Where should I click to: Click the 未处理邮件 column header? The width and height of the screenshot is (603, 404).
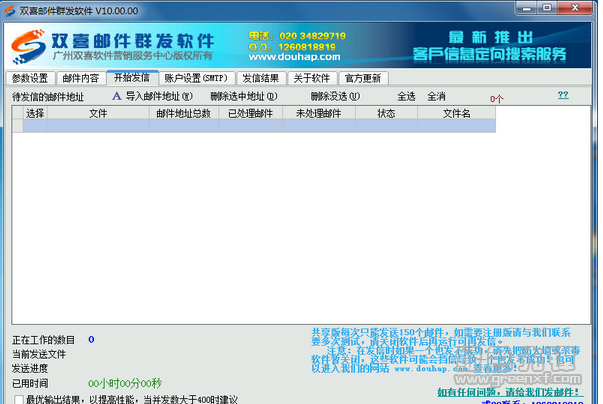coord(319,113)
